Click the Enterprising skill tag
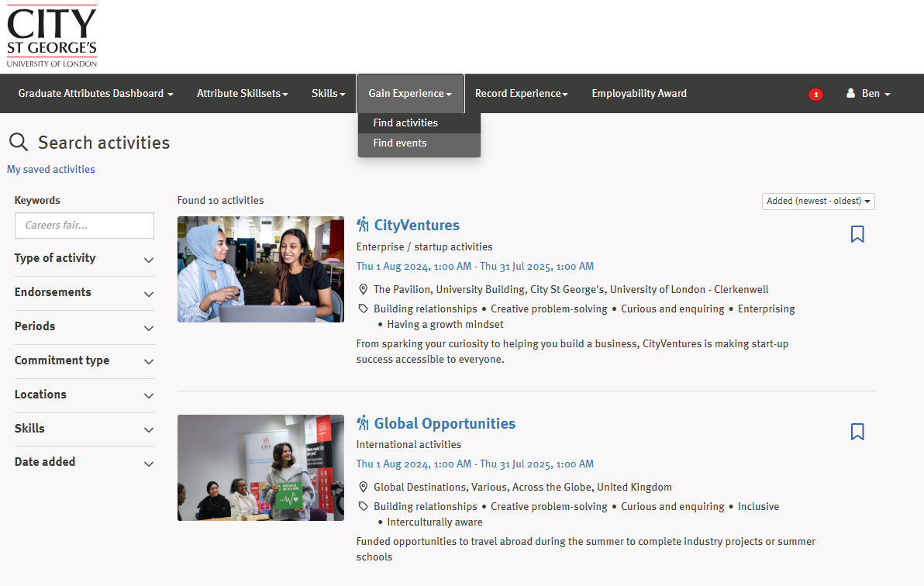The image size is (924, 586). pyautogui.click(x=766, y=309)
